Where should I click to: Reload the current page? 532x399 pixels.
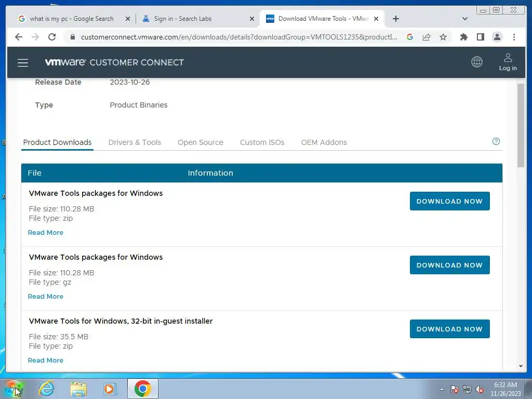point(52,37)
